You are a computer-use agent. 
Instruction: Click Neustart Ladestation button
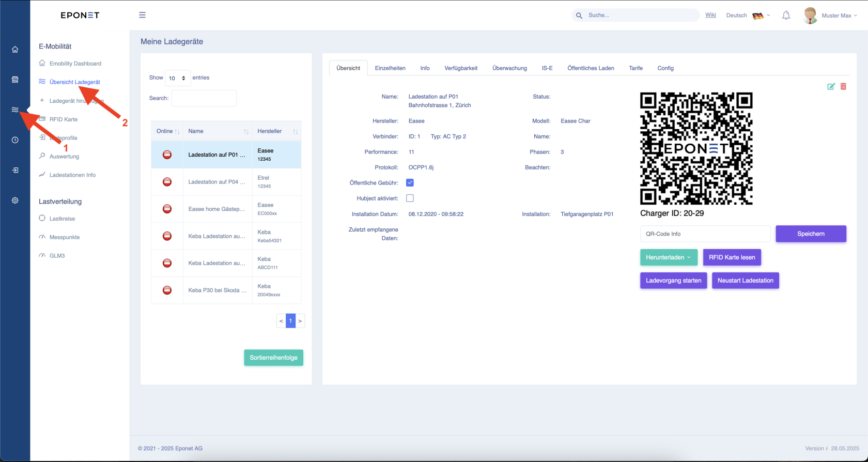point(745,281)
